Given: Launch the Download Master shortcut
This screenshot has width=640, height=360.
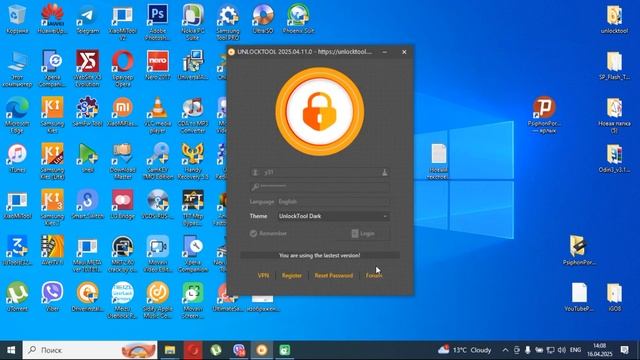Looking at the screenshot, I should tap(122, 162).
